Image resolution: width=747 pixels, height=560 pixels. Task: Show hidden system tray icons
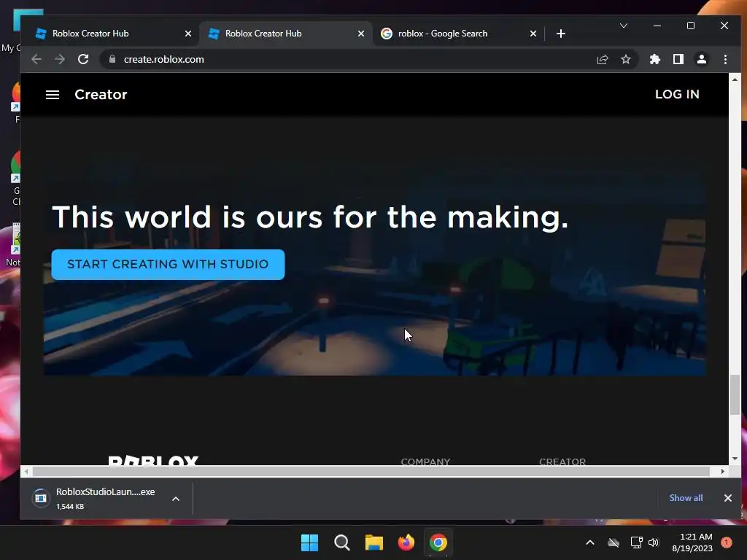589,542
